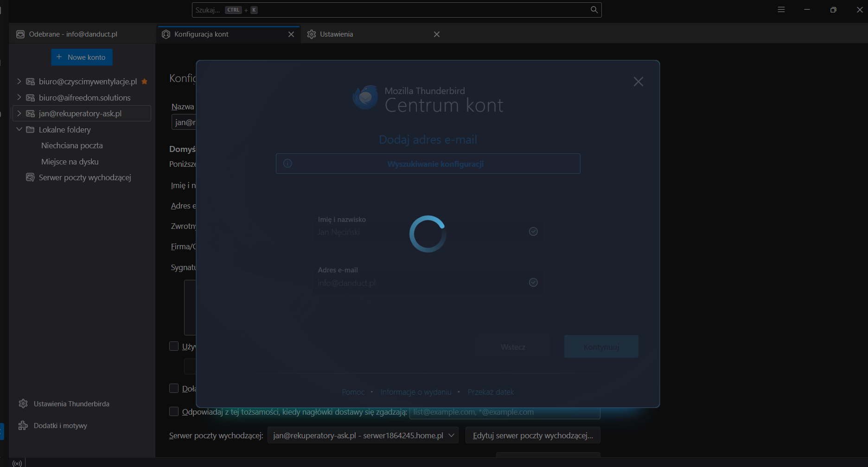Select Niechciana poczta under Lokalne foldery
This screenshot has height=467, width=868.
[72, 145]
